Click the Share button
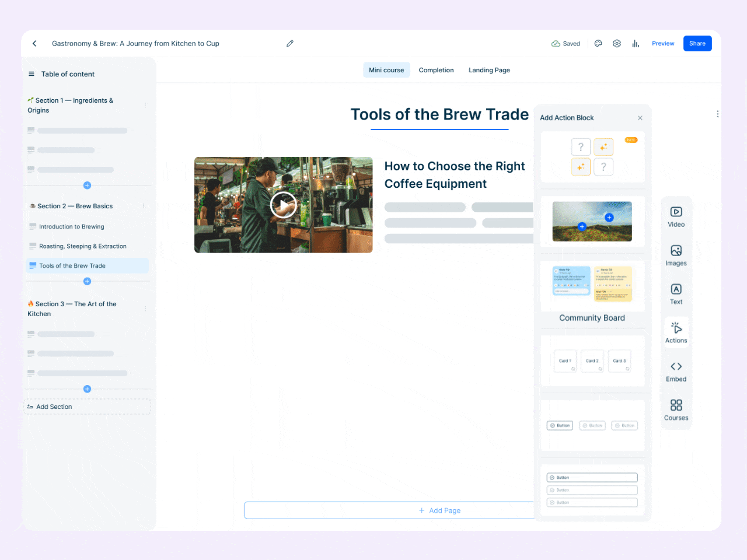The width and height of the screenshot is (747, 560). tap(697, 44)
